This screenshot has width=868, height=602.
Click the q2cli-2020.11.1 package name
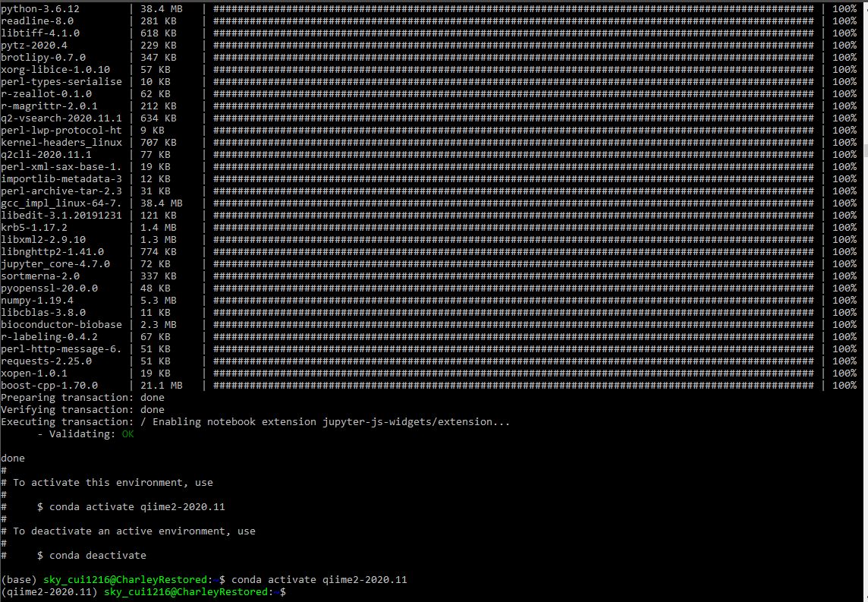pos(46,155)
